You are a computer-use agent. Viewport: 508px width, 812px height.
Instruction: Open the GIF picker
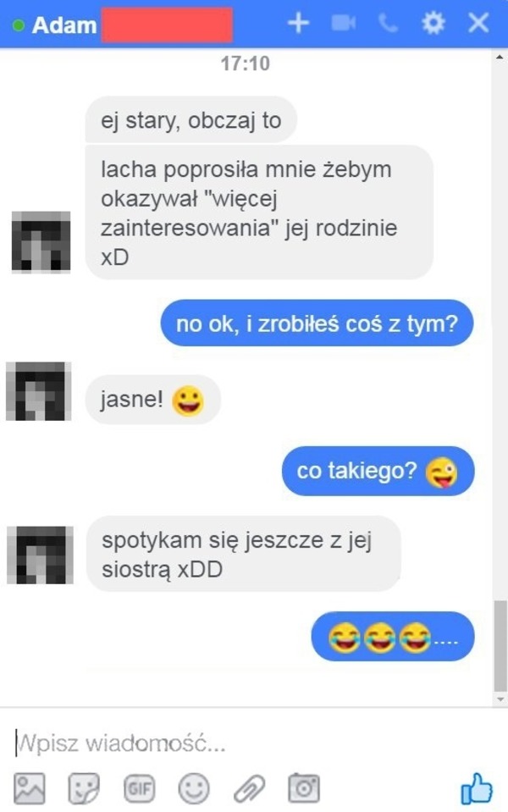pos(140,788)
